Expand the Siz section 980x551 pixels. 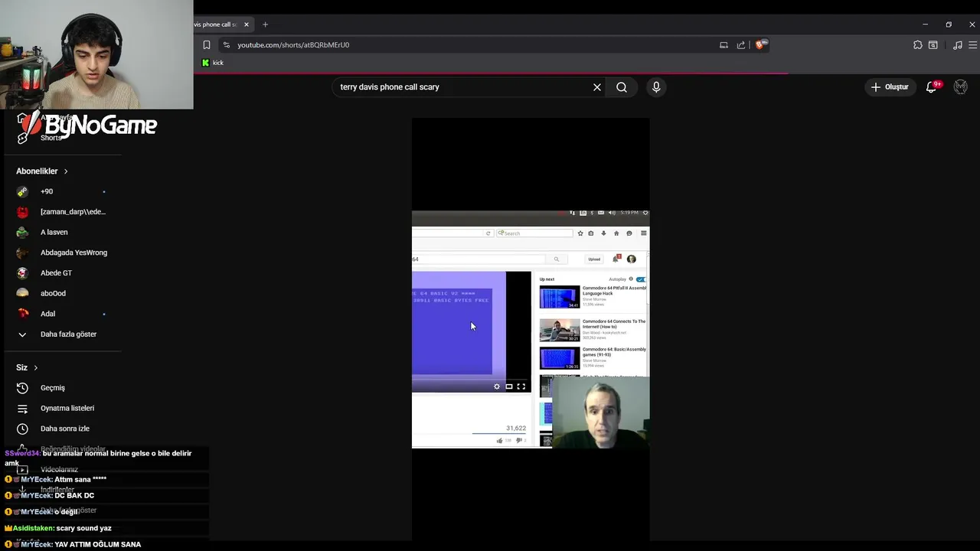pos(27,367)
